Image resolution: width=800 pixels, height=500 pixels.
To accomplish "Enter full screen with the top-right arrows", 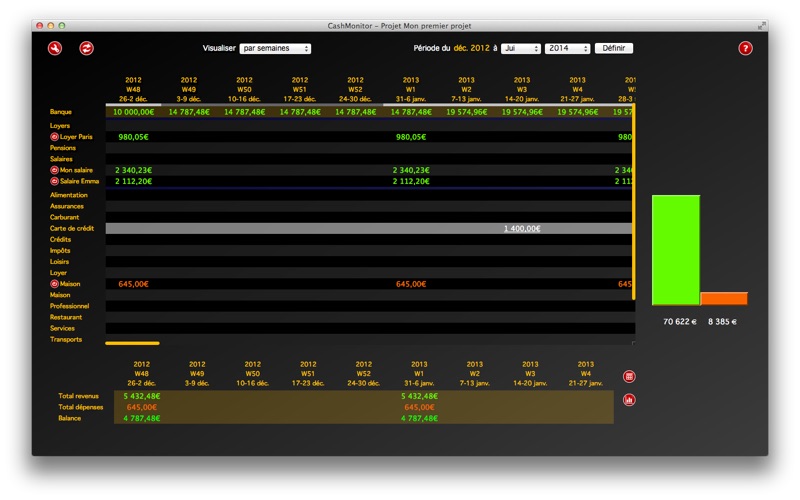I will pyautogui.click(x=762, y=25).
